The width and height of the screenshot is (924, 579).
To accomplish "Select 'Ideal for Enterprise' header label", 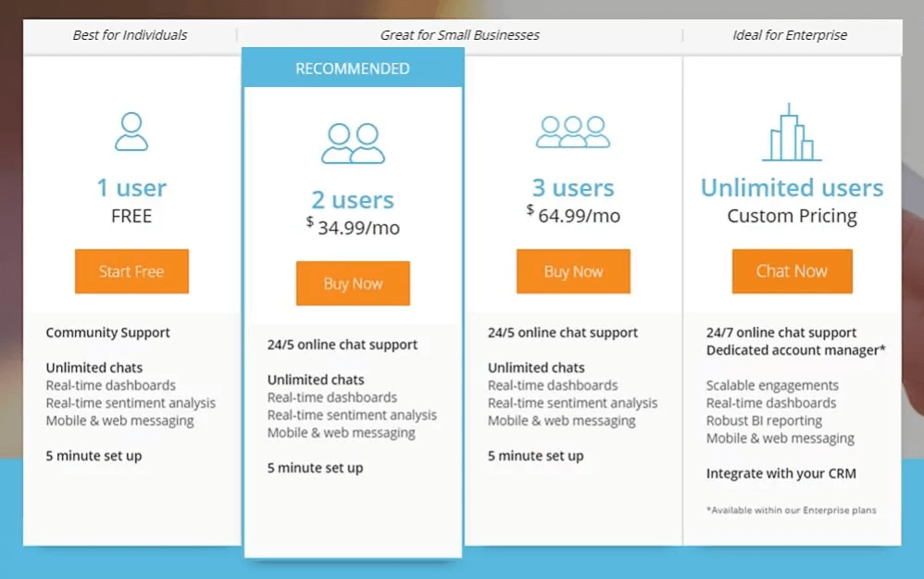I will 790,35.
